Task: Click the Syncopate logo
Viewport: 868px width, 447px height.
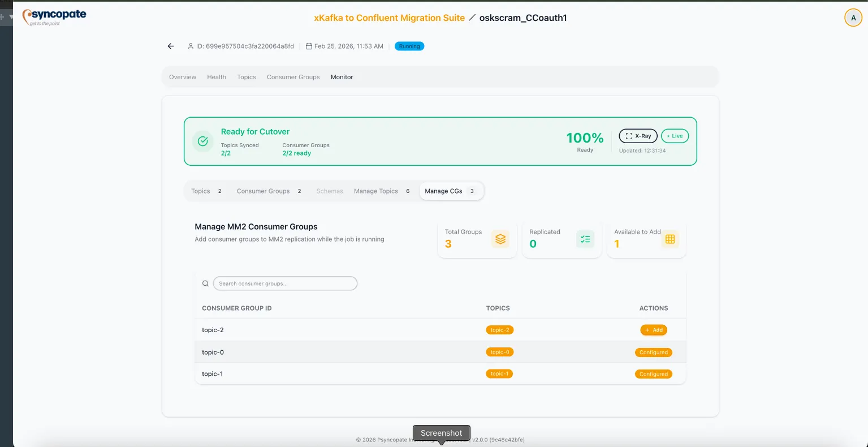Action: (54, 16)
